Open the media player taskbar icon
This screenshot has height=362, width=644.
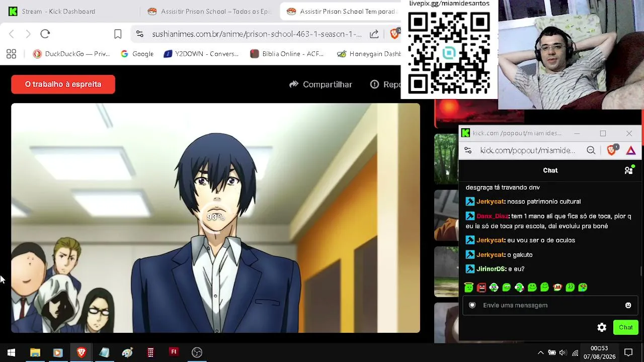tap(57, 352)
